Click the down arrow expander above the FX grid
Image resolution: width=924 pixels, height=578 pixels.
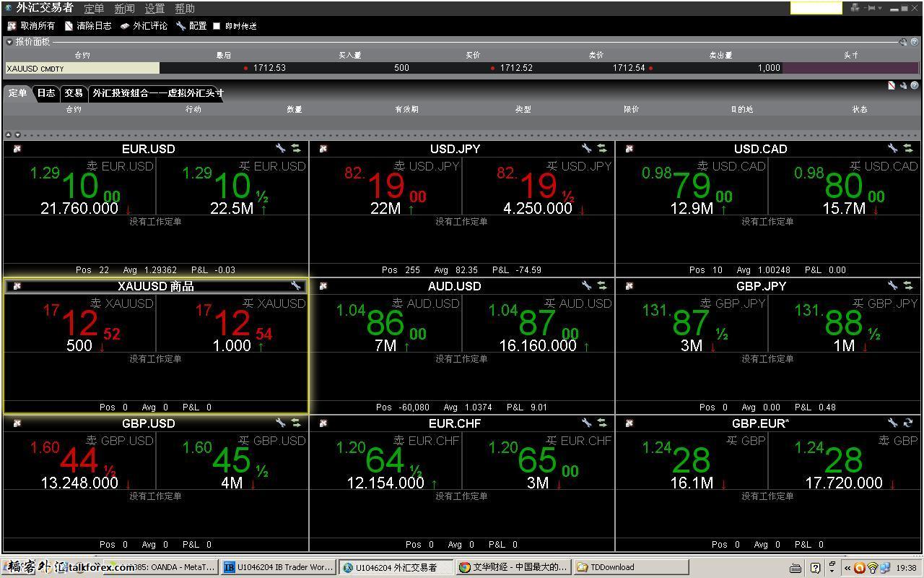(17, 134)
